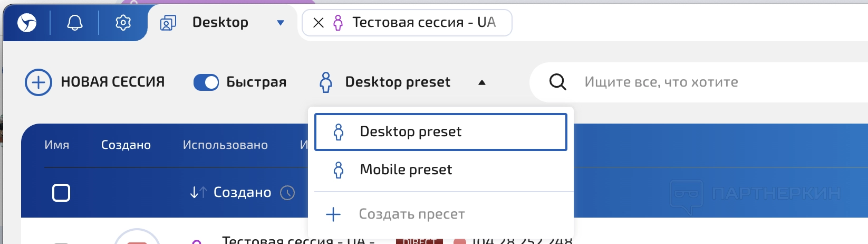Sort by the Использовано column header

point(225,145)
